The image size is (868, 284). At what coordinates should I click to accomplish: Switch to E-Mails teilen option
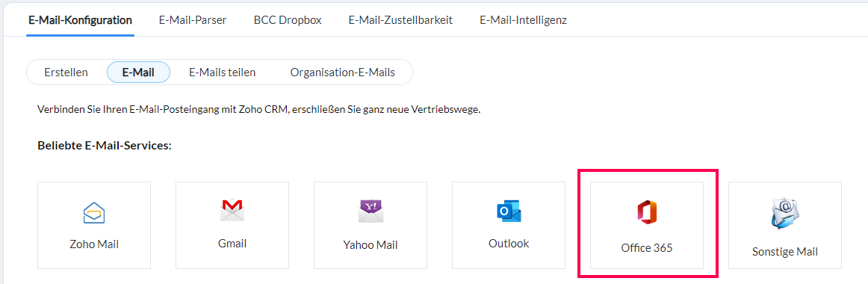coord(223,72)
